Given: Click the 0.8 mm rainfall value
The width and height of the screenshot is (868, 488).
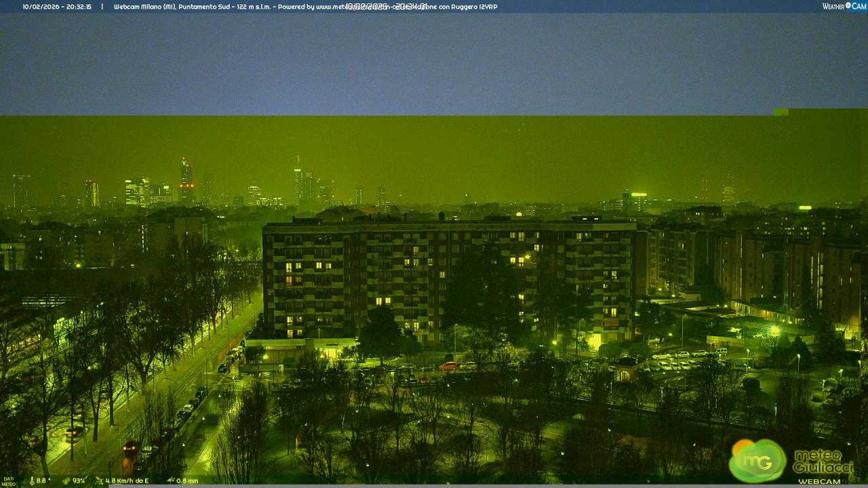Looking at the screenshot, I should click(187, 481).
